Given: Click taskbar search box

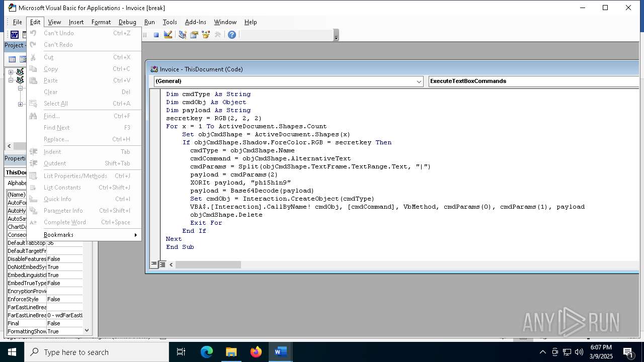Looking at the screenshot, I should (97, 352).
